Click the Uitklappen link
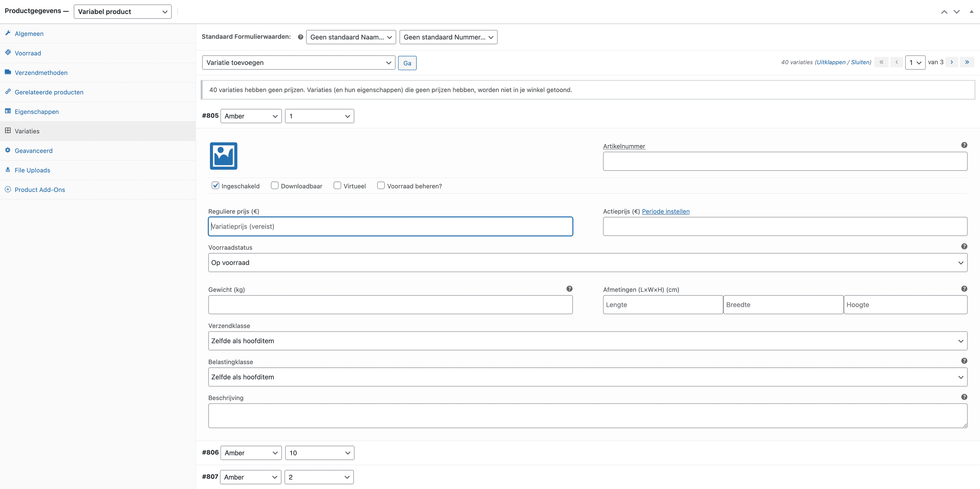Viewport: 980px width, 489px height. 831,62
